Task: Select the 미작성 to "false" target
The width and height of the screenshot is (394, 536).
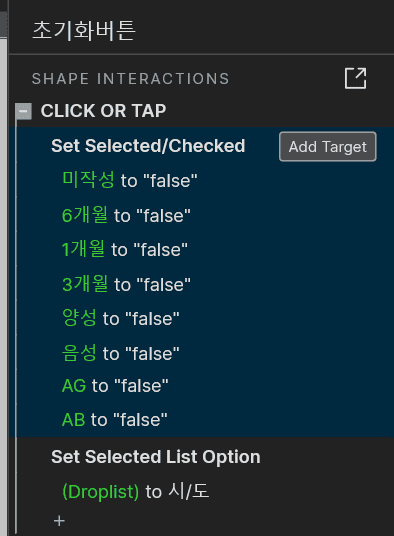Action: (x=130, y=180)
